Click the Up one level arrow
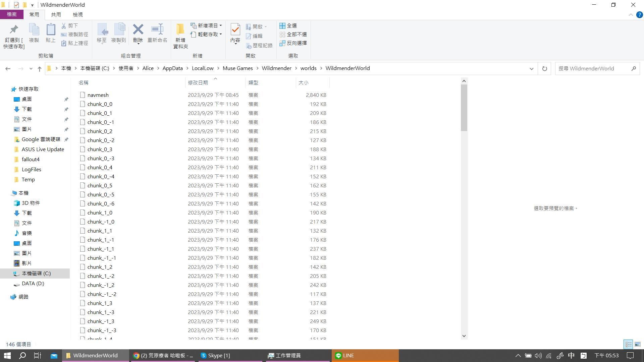644x362 pixels. tap(40, 69)
